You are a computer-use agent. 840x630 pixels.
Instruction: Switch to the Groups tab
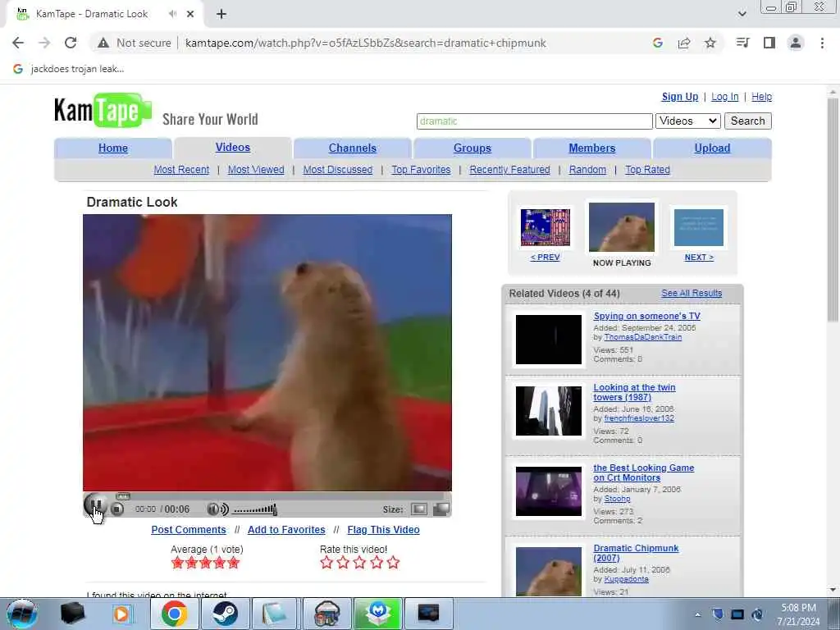472,148
